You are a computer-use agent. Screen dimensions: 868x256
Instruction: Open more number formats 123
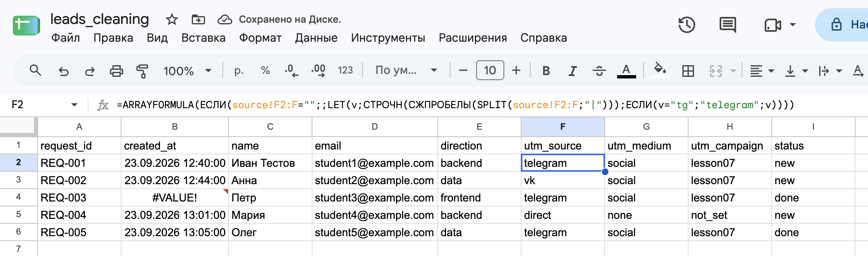(345, 71)
